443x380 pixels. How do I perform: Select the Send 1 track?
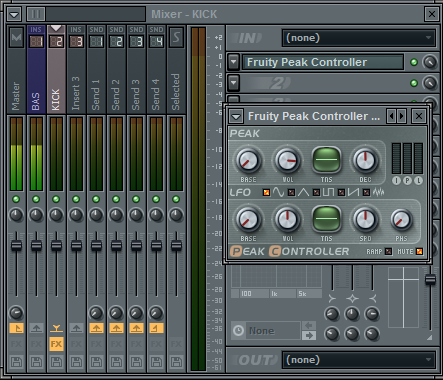tap(96, 69)
